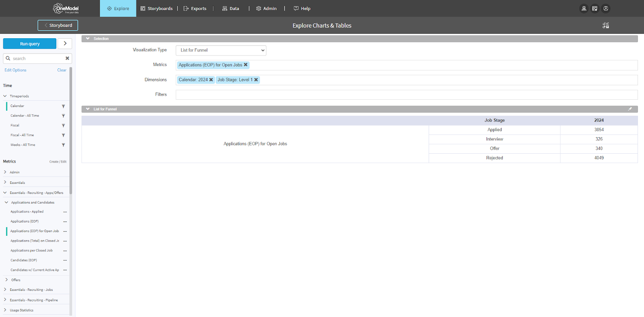Collapse the Selection panel header
This screenshot has width=644, height=317.
point(88,39)
